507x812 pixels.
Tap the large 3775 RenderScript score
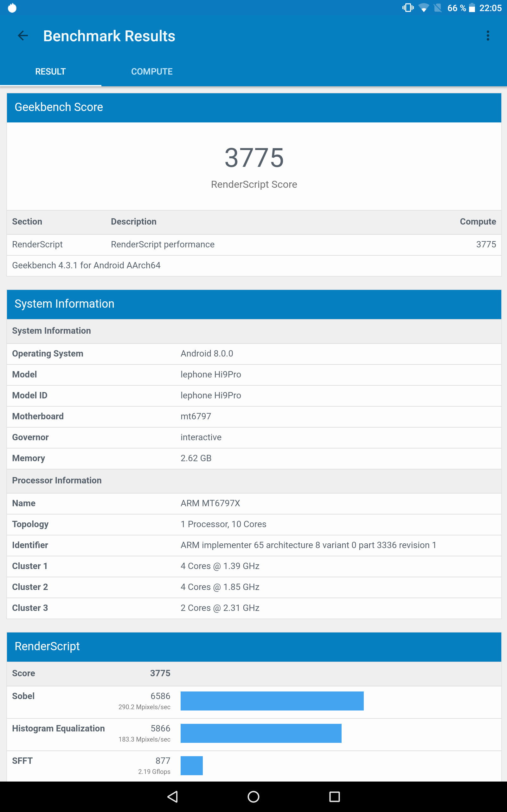click(254, 158)
